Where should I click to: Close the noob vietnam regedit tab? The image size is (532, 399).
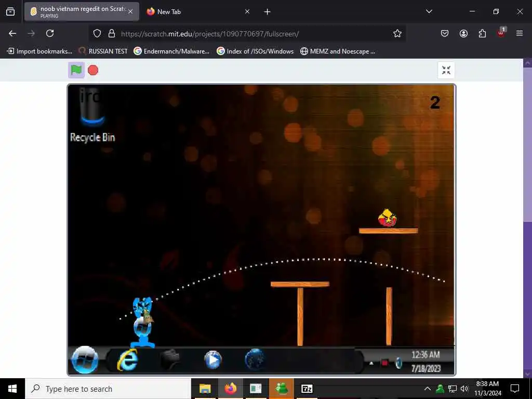pos(130,11)
